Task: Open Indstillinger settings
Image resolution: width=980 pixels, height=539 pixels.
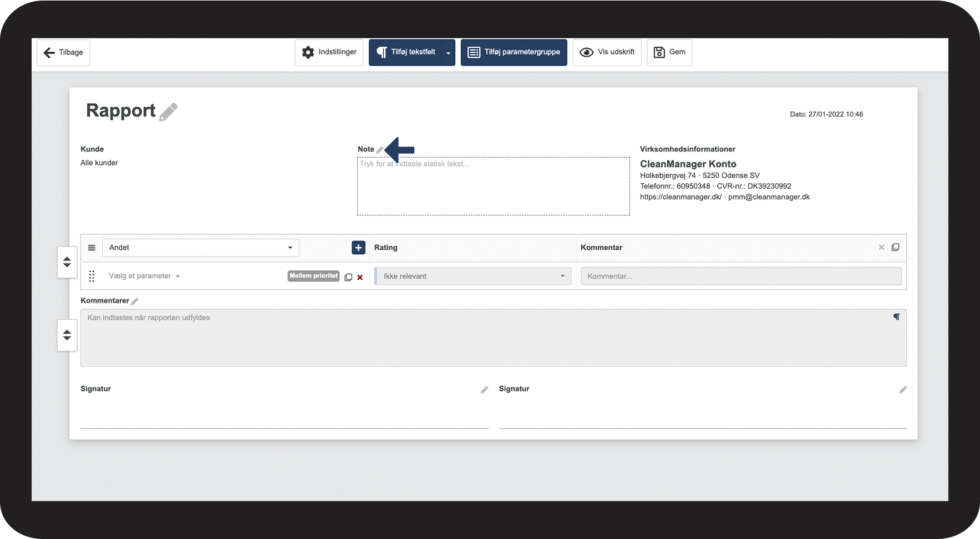Action: (329, 52)
